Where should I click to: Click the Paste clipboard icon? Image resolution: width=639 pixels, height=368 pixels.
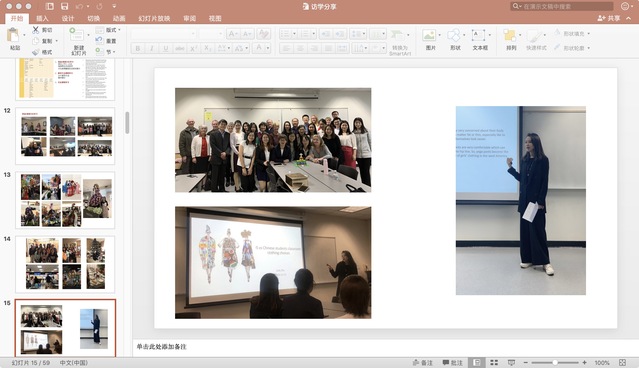click(13, 35)
